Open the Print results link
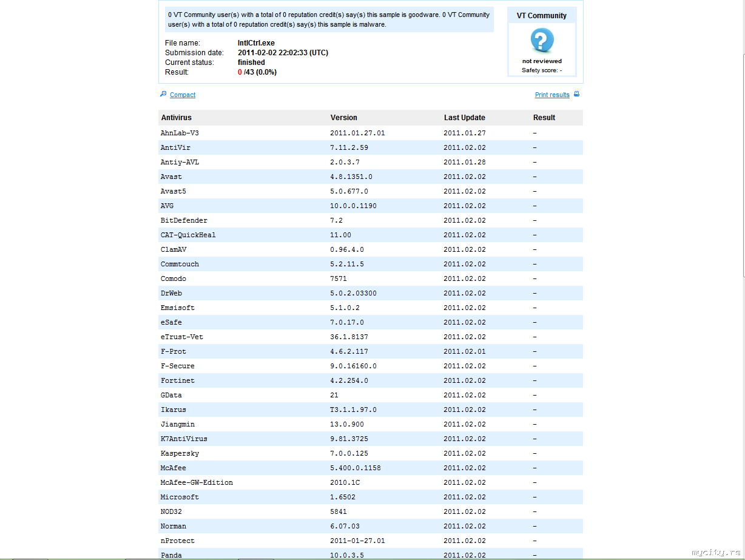 (552, 95)
